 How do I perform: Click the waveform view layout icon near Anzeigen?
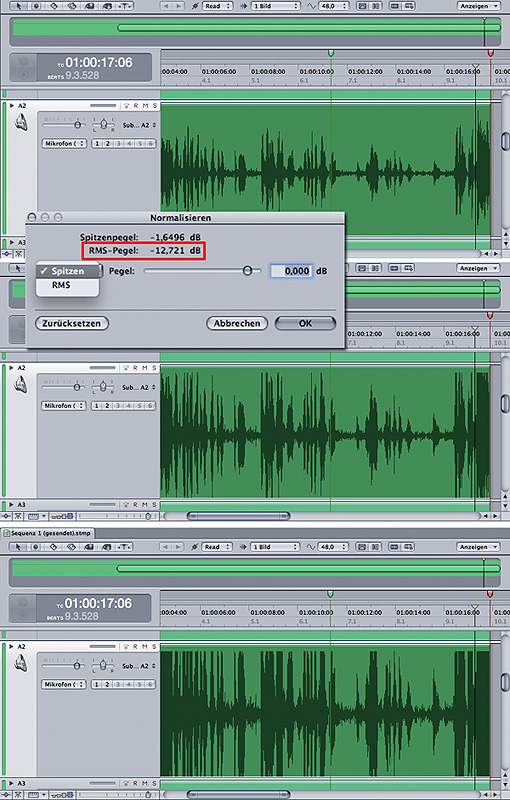(362, 546)
